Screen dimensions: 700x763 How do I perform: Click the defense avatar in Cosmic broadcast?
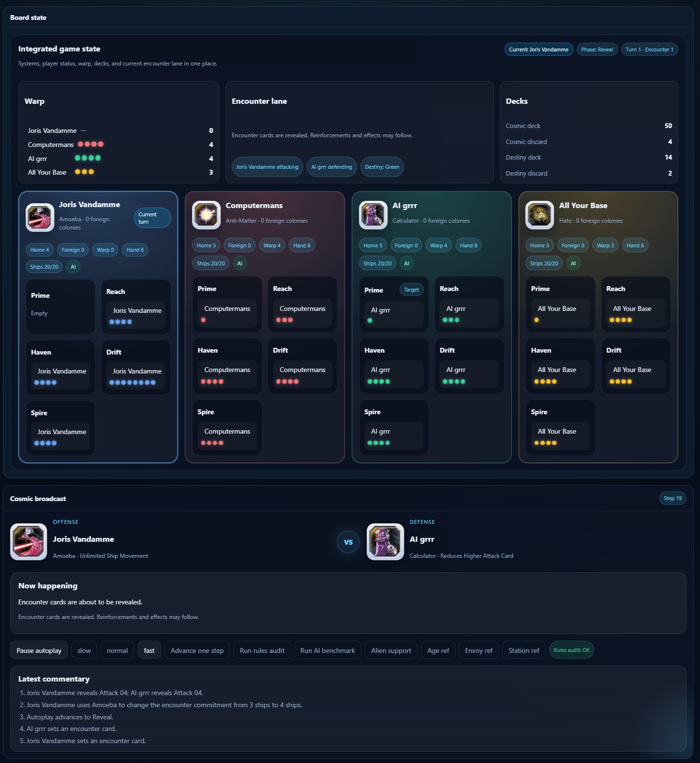pos(385,542)
